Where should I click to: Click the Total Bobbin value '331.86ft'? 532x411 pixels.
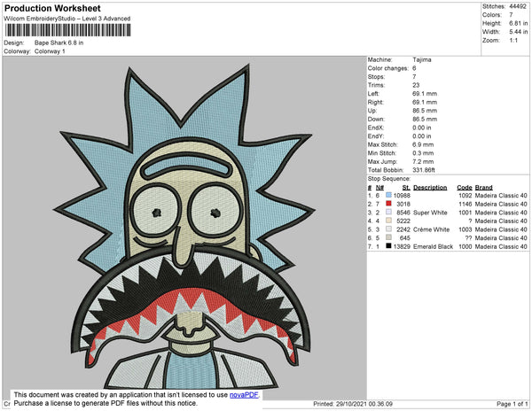(x=424, y=170)
